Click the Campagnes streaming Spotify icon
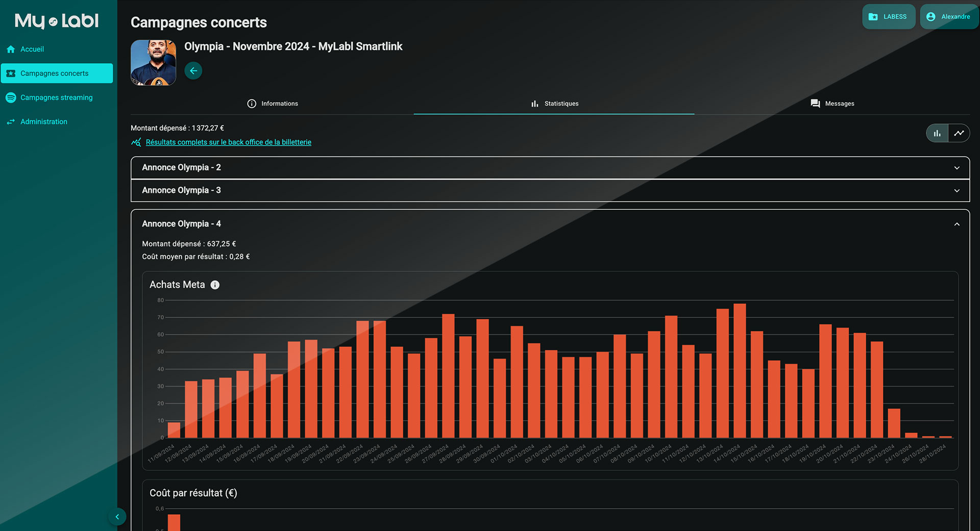The height and width of the screenshot is (531, 980). (x=11, y=97)
